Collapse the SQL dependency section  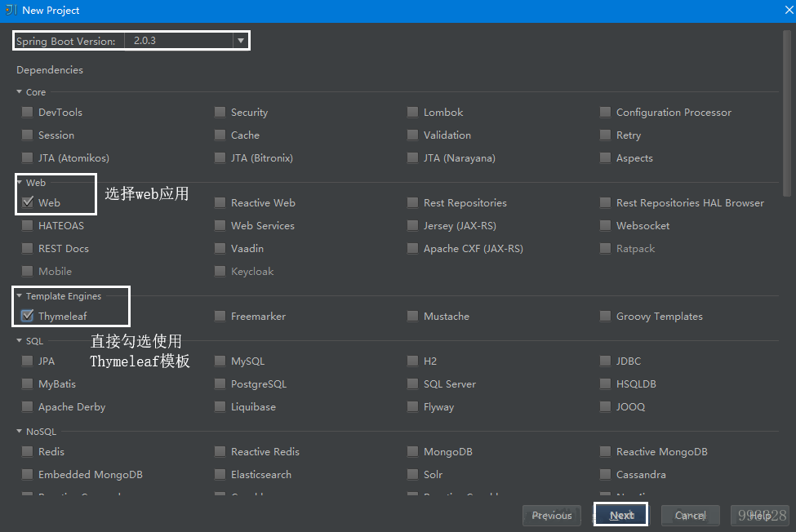click(x=20, y=341)
